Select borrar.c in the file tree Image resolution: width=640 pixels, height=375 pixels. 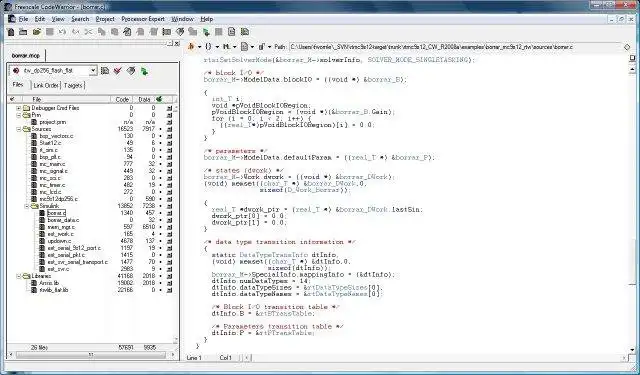[x=56, y=213]
